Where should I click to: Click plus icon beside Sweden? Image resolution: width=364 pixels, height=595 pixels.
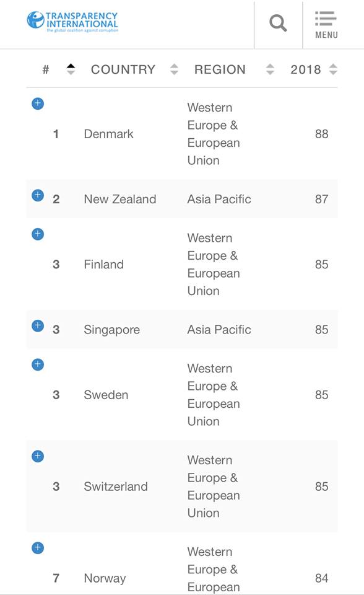pos(38,364)
